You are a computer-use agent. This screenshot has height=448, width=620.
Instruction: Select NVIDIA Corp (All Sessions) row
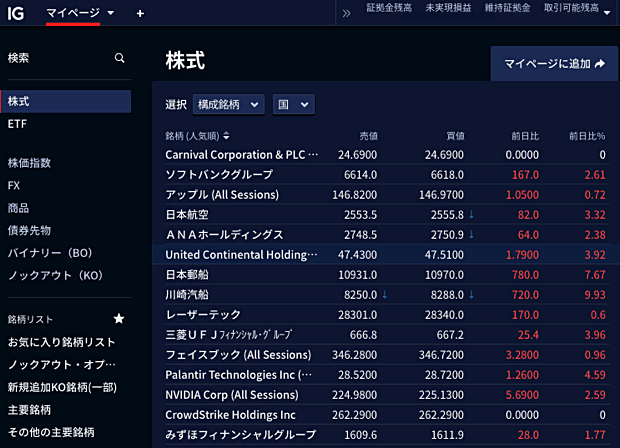tap(386, 395)
